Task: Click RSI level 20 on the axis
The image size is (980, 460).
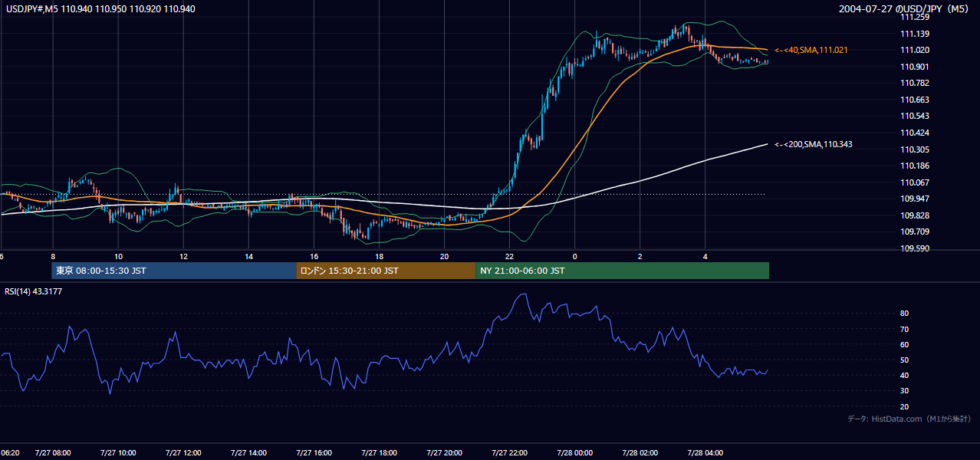Action: click(x=905, y=406)
